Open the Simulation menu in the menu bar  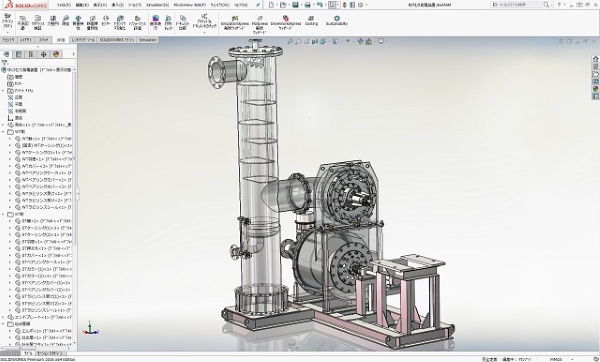(x=157, y=5)
